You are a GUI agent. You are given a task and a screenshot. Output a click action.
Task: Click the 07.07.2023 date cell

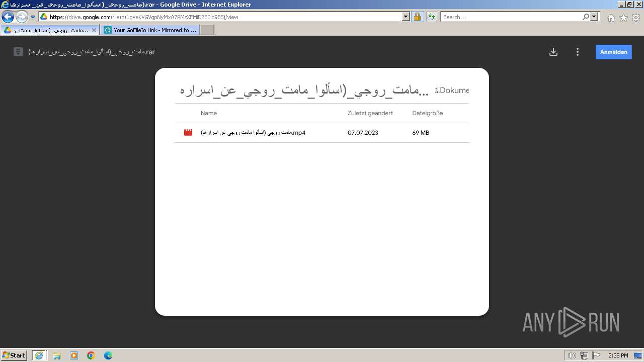[363, 133]
